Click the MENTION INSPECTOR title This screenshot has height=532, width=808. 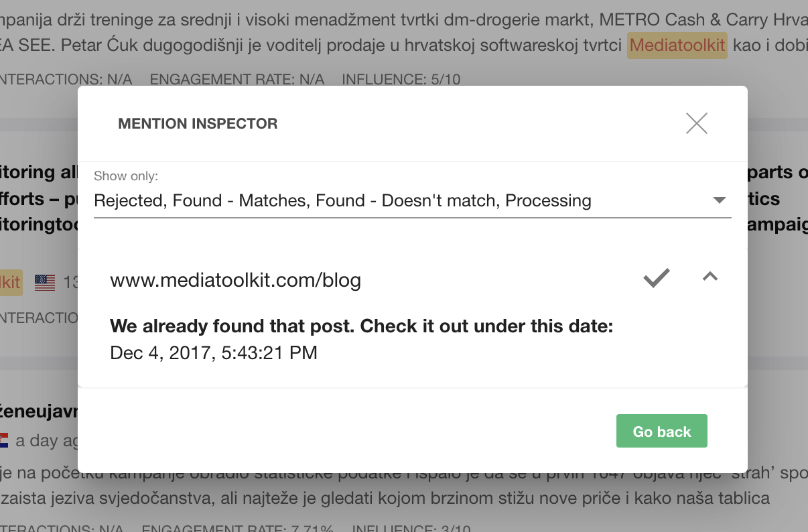click(x=198, y=124)
